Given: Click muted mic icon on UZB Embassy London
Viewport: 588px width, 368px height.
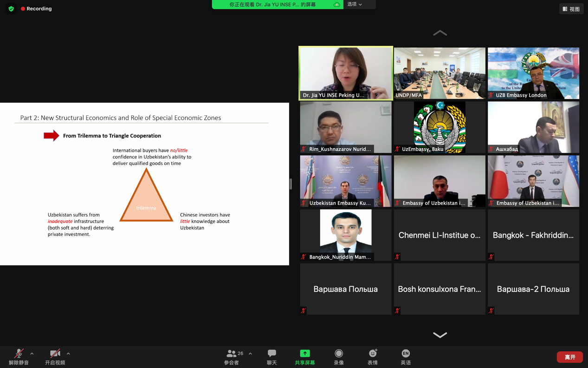Looking at the screenshot, I should 491,95.
